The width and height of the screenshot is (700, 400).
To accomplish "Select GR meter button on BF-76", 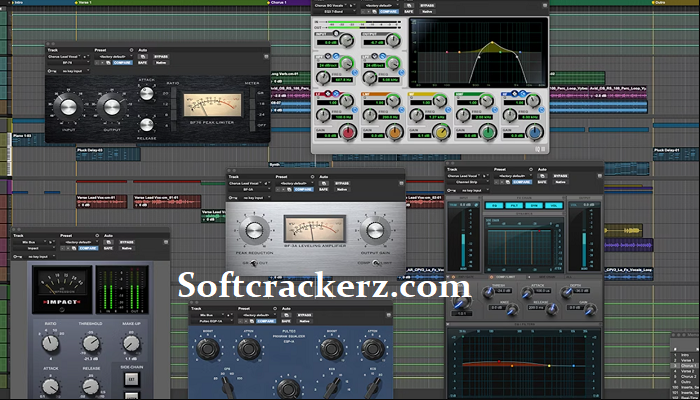I will [253, 94].
